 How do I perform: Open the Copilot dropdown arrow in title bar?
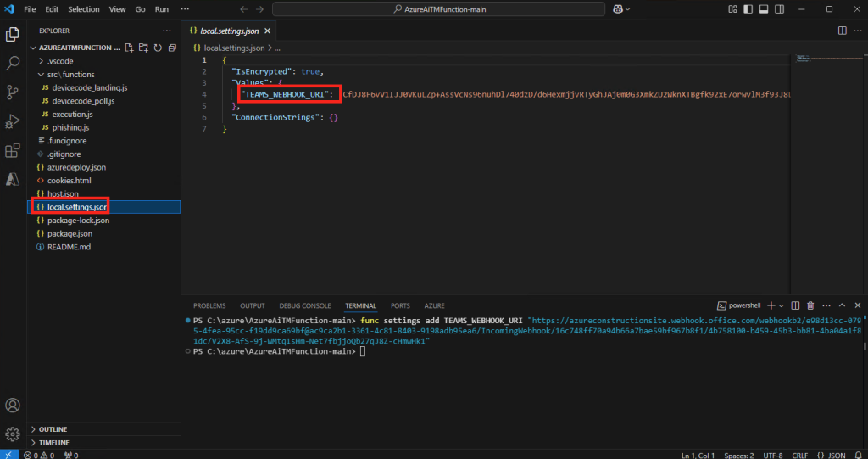click(x=628, y=8)
